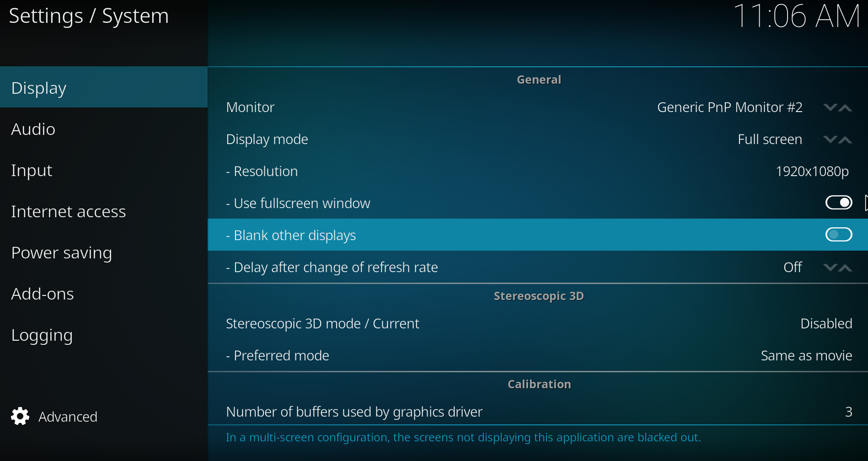Select the Add-ons category
This screenshot has height=461, width=868.
tap(104, 294)
